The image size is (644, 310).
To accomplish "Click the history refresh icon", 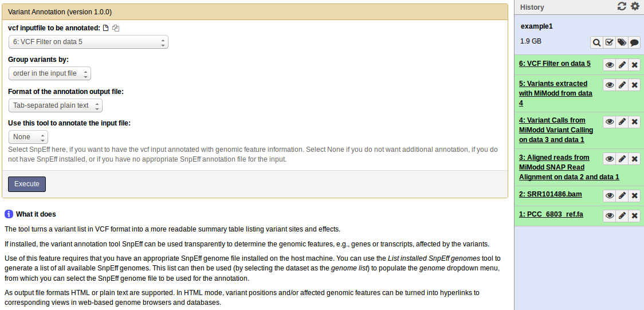I will click(x=622, y=6).
